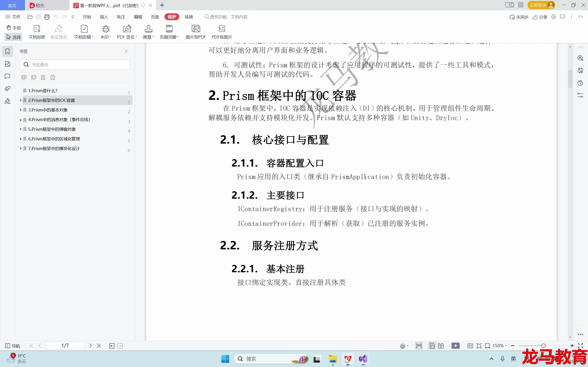
Task: Open the 图章 stamp tool
Action: pyautogui.click(x=148, y=32)
